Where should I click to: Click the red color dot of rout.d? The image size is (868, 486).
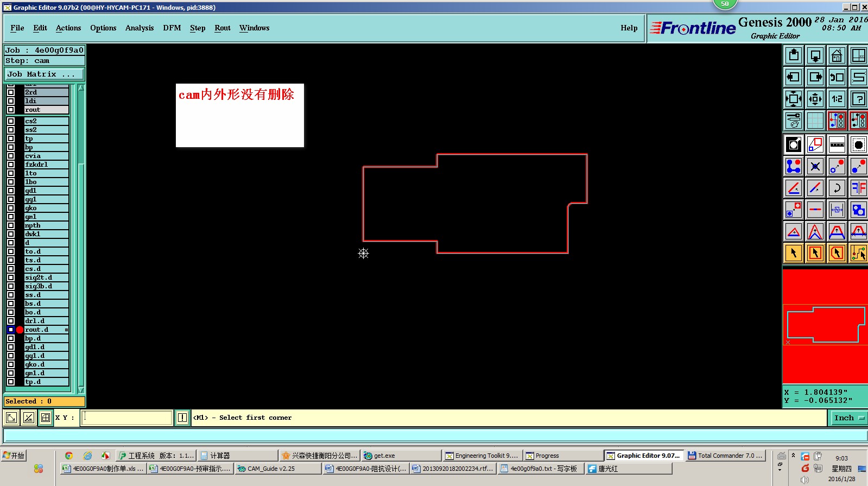20,330
